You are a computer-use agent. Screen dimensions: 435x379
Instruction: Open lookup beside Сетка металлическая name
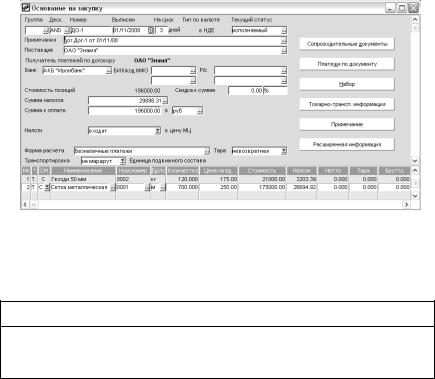coord(113,188)
